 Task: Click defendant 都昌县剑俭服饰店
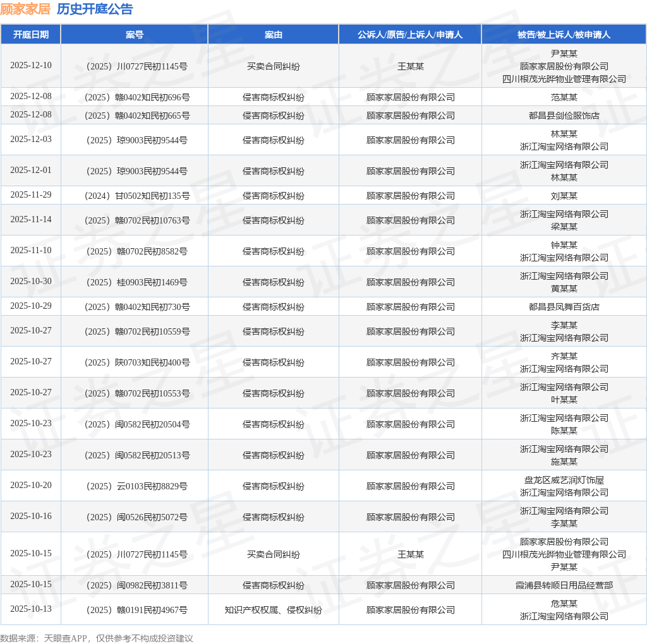pos(564,116)
